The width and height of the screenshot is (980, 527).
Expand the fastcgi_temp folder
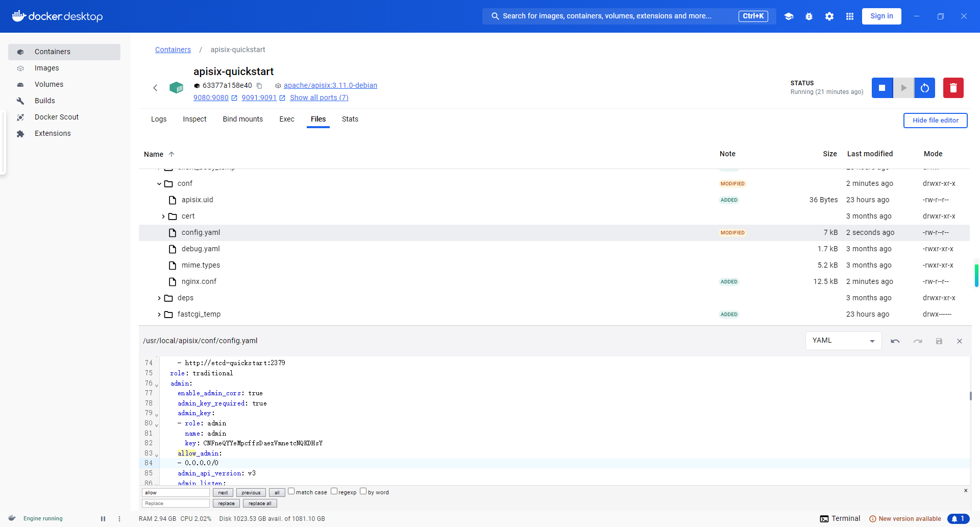click(159, 315)
